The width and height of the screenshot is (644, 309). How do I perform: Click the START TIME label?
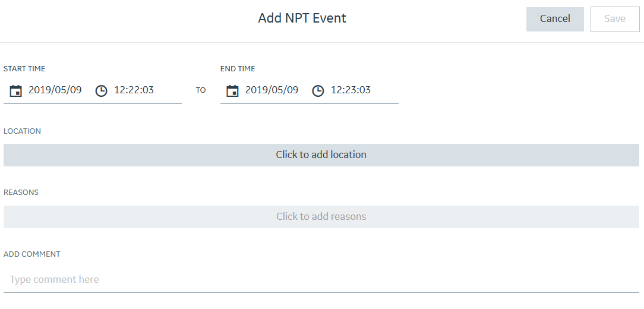[24, 69]
